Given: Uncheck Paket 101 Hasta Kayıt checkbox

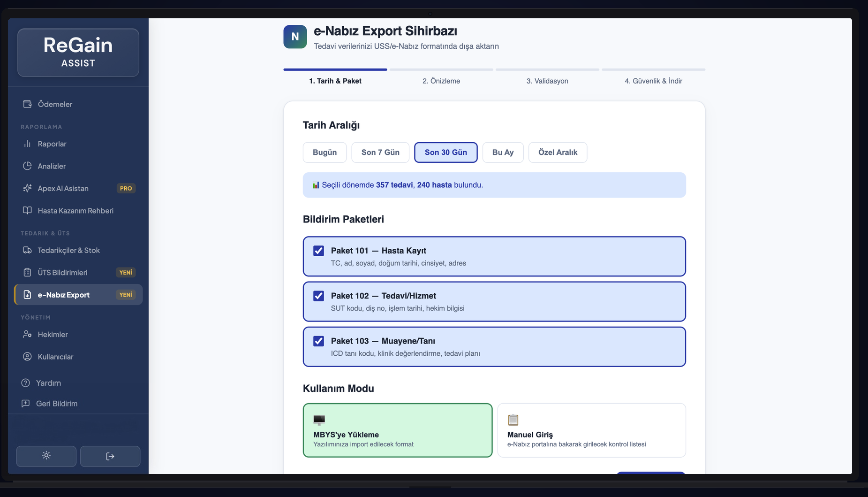Looking at the screenshot, I should (x=318, y=251).
